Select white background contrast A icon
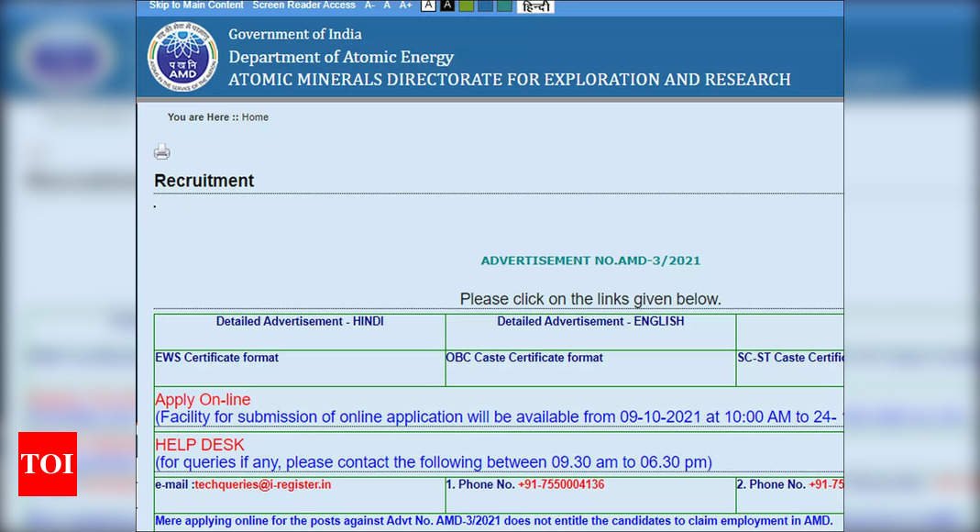Screen dimensions: 980x532 pyautogui.click(x=428, y=6)
